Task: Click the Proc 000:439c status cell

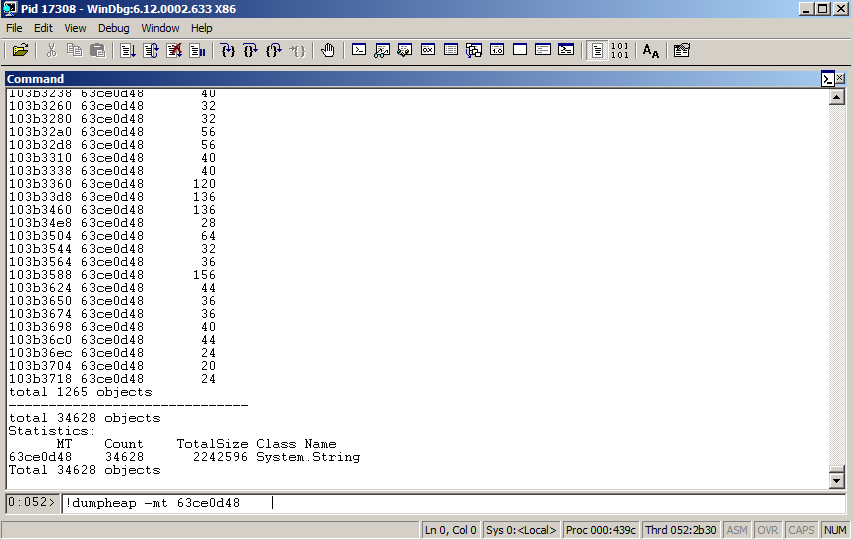Action: [601, 530]
